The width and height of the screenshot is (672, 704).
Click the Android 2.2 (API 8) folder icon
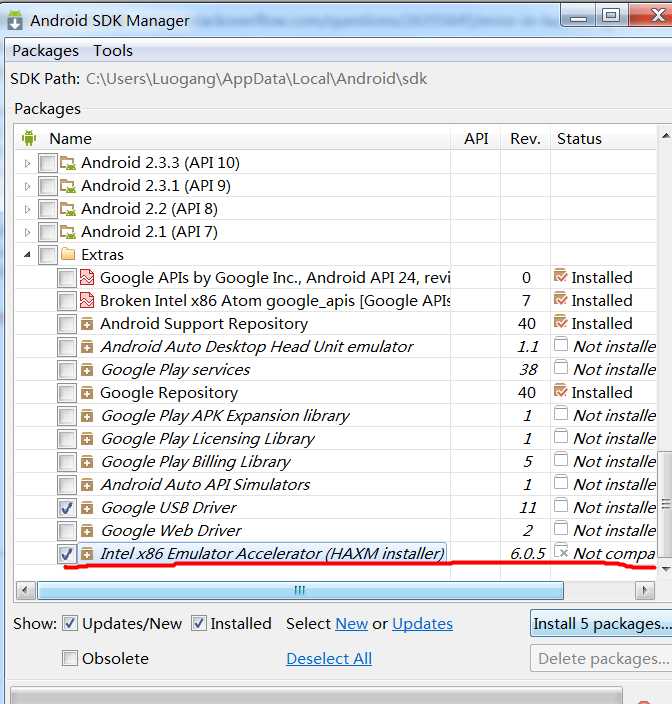coord(68,209)
